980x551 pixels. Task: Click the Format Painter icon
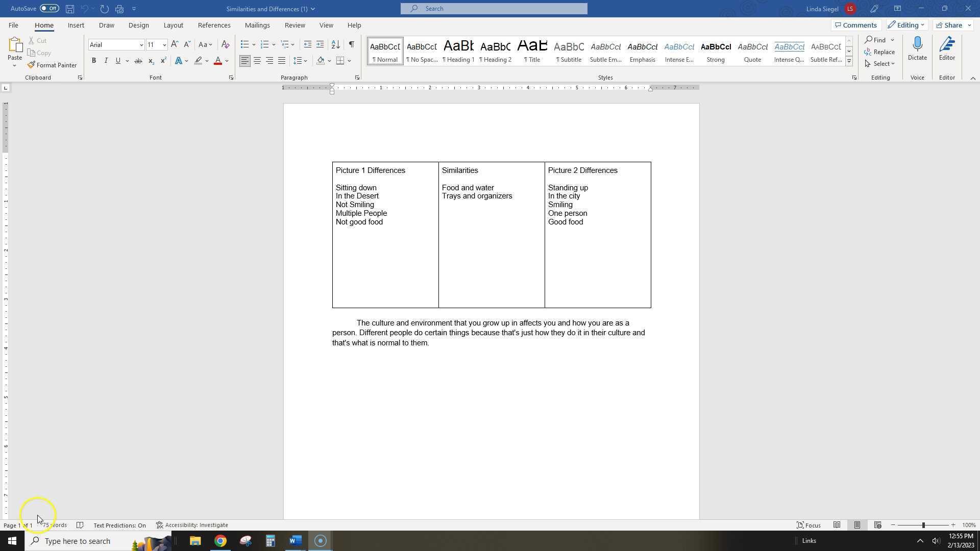(x=32, y=65)
